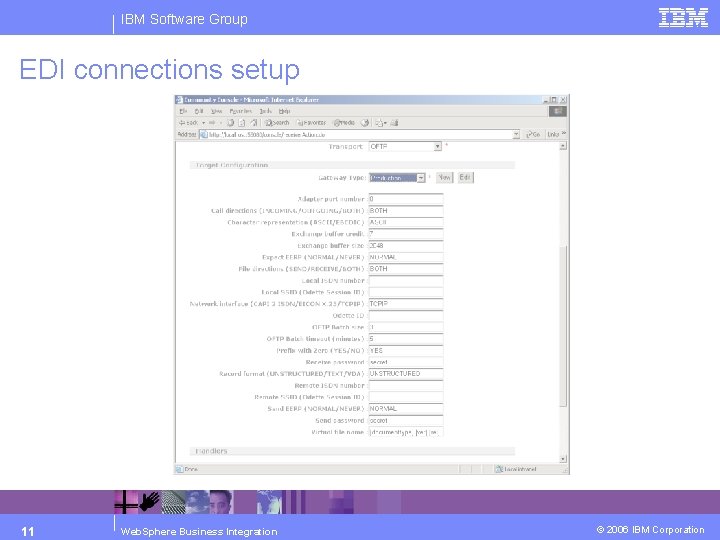The image size is (720, 540).
Task: Click the Refresh page icon
Action: point(242,123)
